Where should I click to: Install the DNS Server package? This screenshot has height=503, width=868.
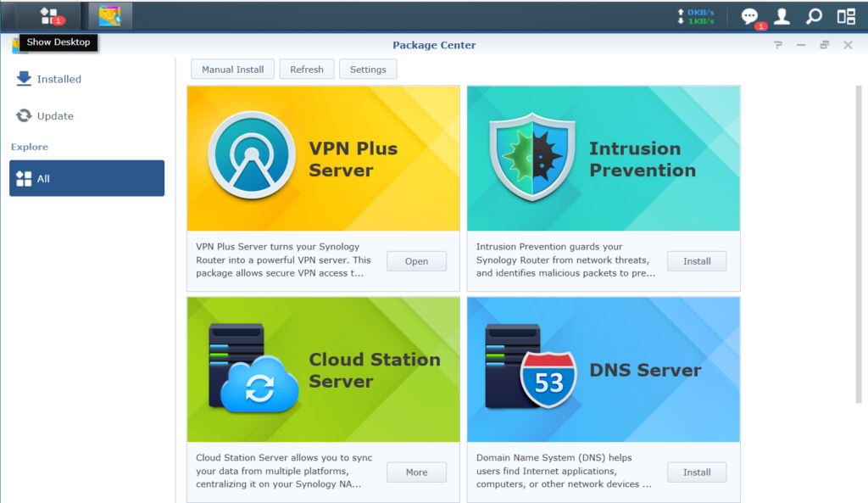point(697,472)
